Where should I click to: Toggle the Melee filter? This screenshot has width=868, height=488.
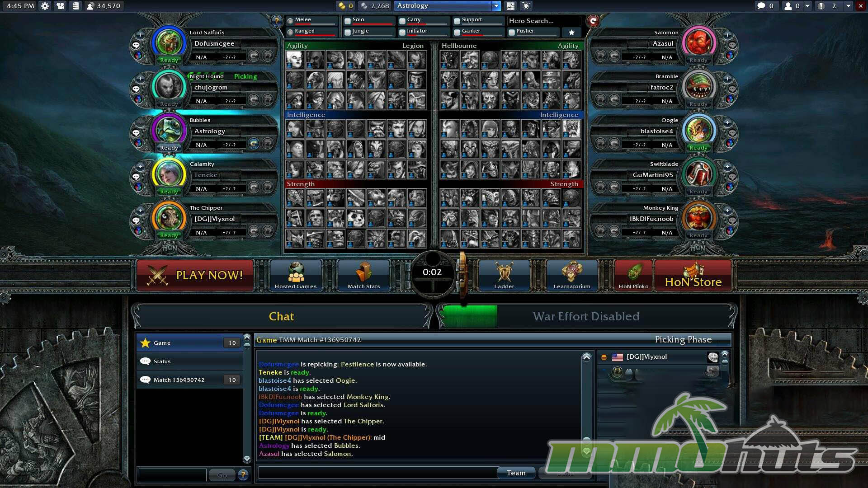290,21
